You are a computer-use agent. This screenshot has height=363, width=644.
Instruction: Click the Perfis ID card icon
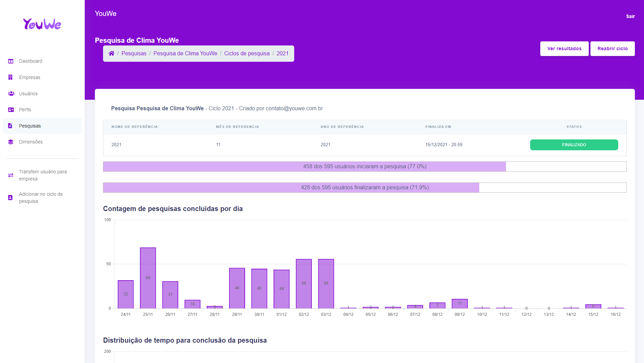click(11, 110)
